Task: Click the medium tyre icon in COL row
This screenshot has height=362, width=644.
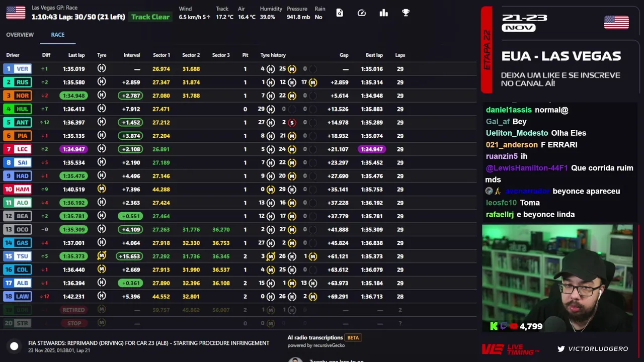Action: pos(102,269)
